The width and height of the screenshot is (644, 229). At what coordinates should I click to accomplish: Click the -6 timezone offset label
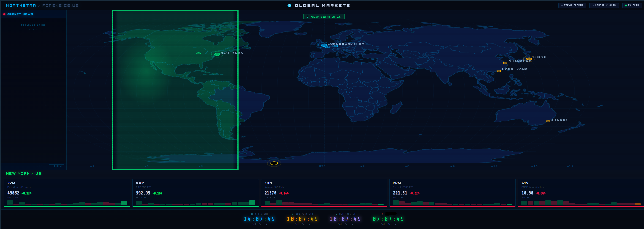[x=146, y=166]
